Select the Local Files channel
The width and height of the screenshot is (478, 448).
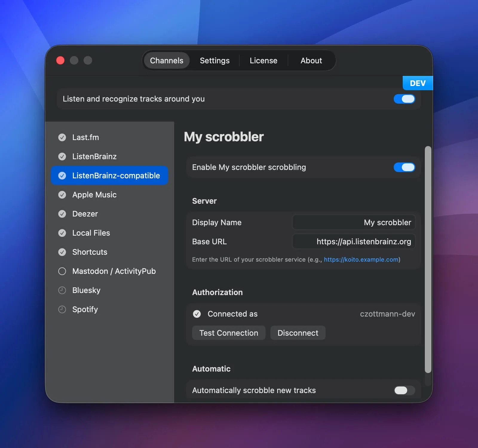pyautogui.click(x=91, y=233)
